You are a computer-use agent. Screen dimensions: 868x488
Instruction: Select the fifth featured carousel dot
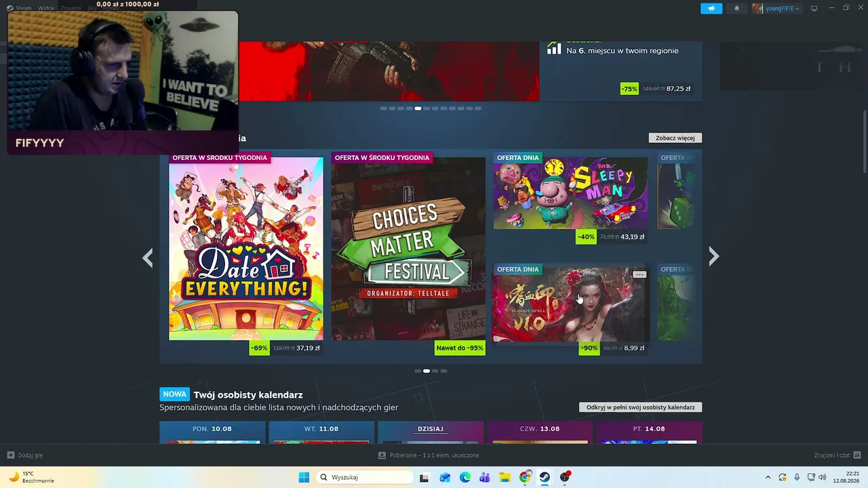coord(418,108)
